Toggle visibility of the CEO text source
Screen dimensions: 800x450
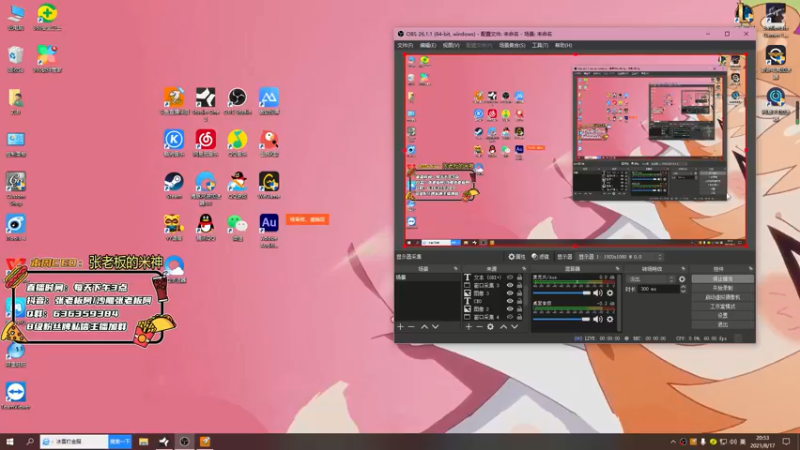pos(510,301)
